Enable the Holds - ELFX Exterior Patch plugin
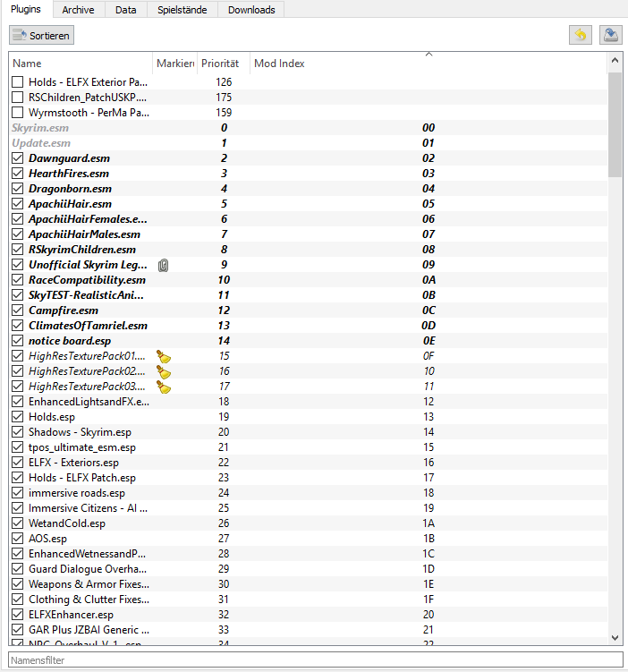 (x=18, y=81)
